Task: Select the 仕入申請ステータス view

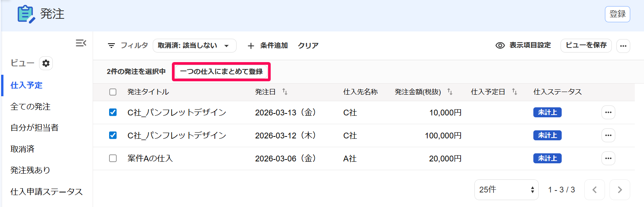Action: pos(47,192)
